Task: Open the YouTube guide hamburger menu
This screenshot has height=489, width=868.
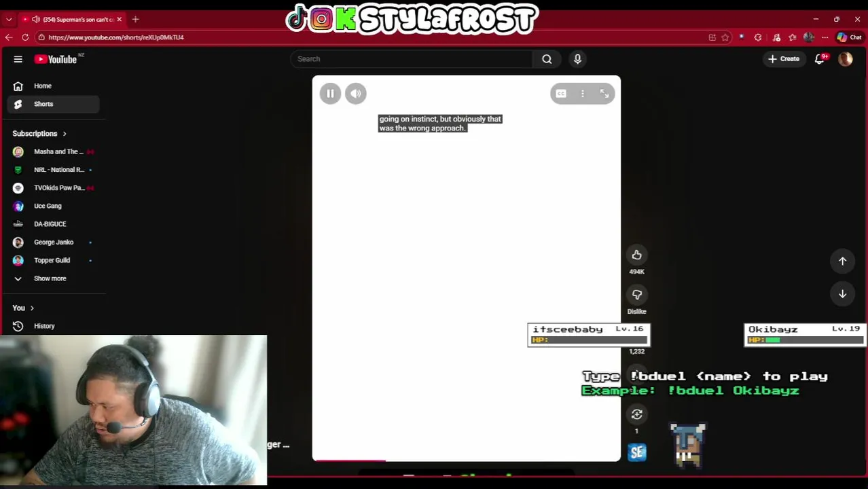Action: [18, 59]
